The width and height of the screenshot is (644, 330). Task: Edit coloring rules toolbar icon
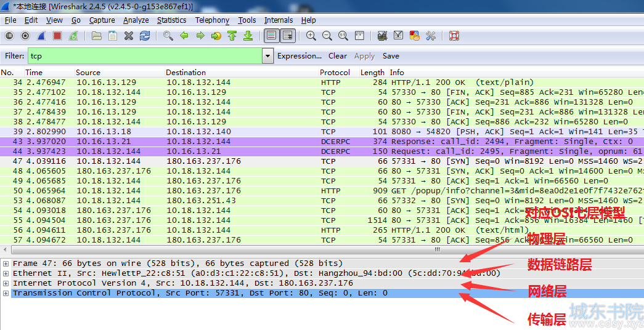point(414,36)
